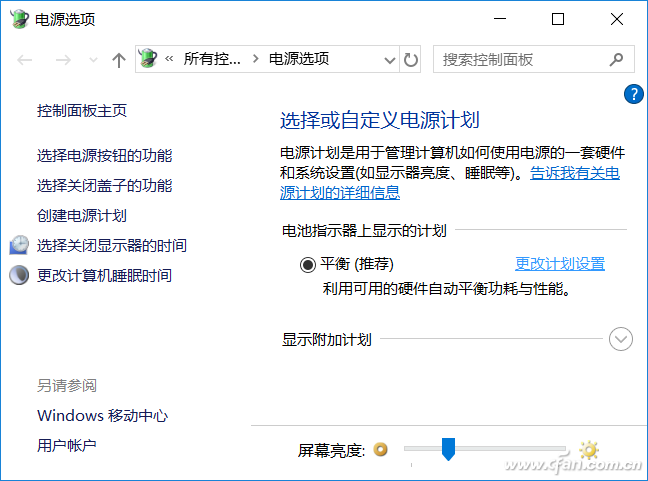Open the 所有控... breadcrumb
The width and height of the screenshot is (648, 481).
click(x=212, y=59)
